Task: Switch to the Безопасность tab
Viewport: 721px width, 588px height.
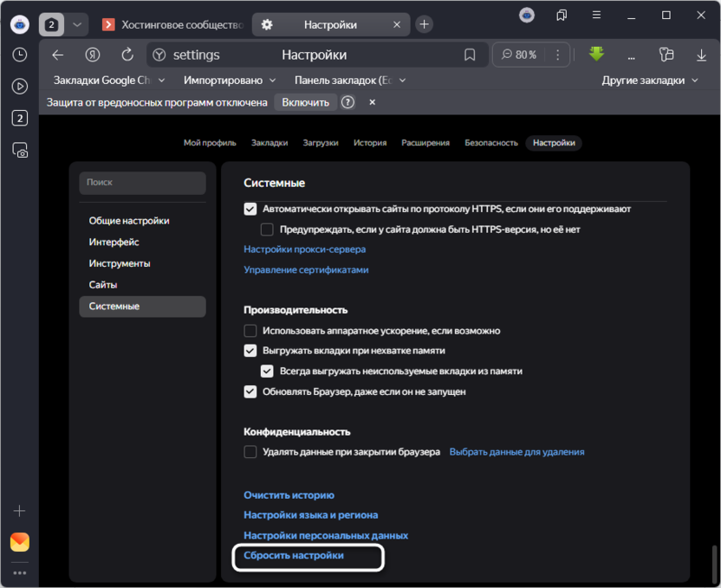Action: click(x=490, y=143)
